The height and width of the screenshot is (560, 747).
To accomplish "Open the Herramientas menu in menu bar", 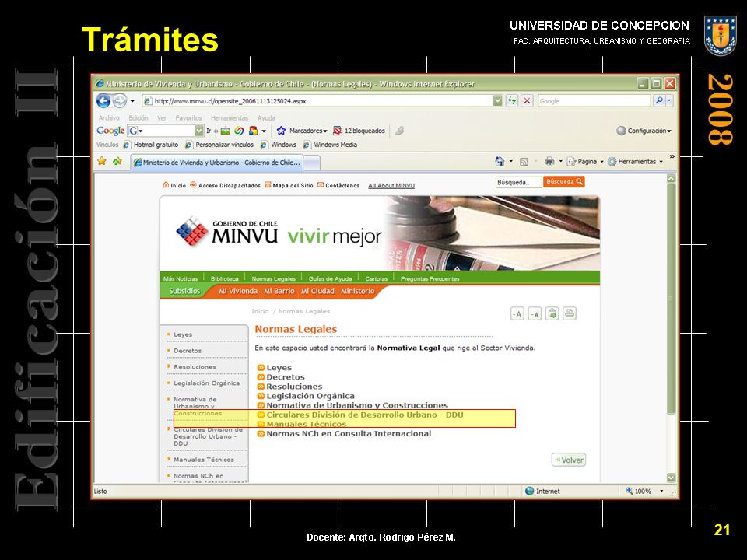I will point(229,117).
